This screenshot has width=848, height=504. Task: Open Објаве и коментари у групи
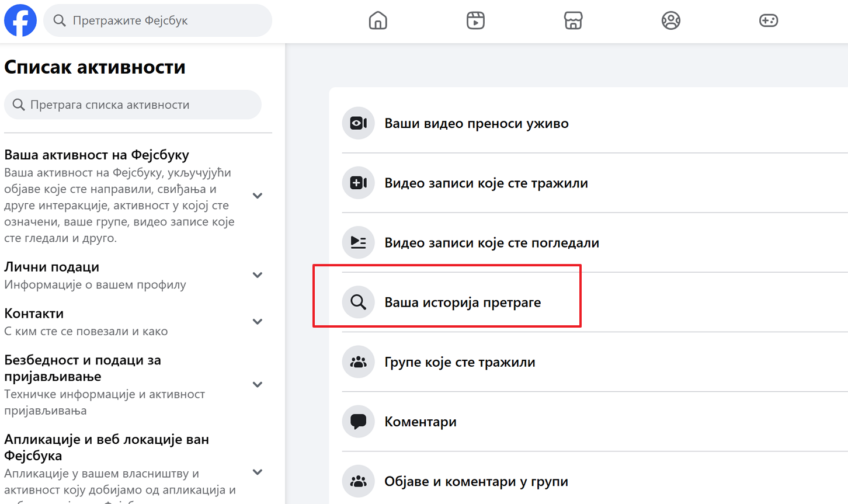[476, 481]
